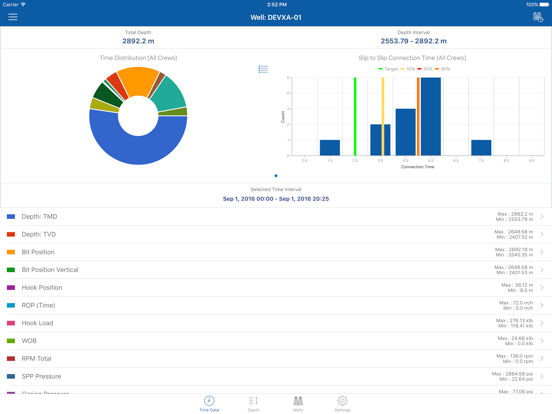Toggle the 90% legend entry

coord(443,69)
